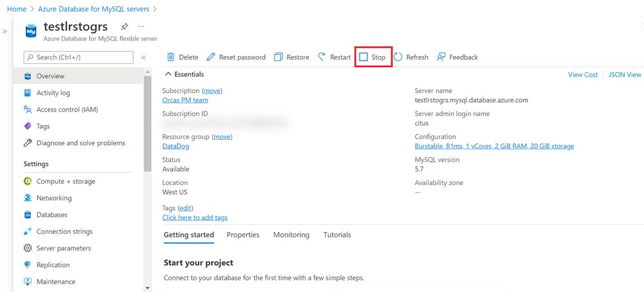Click the Tags purple label icon
This screenshot has width=644, height=292.
click(28, 126)
